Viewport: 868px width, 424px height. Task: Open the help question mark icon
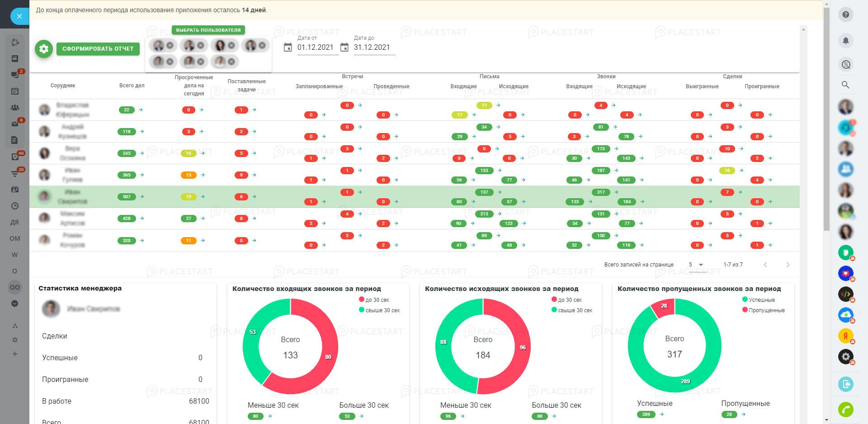tap(845, 14)
